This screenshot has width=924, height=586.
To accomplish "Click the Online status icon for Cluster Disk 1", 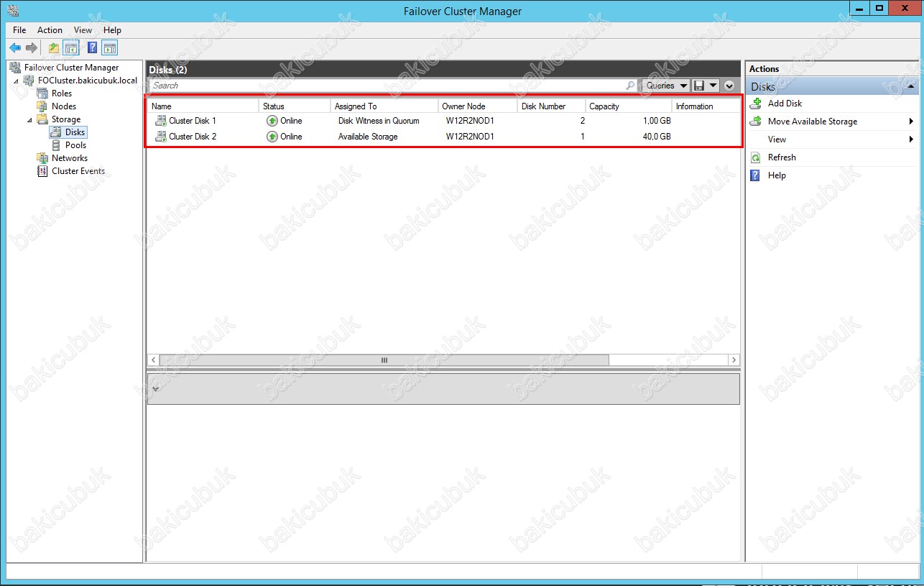I will tap(272, 121).
